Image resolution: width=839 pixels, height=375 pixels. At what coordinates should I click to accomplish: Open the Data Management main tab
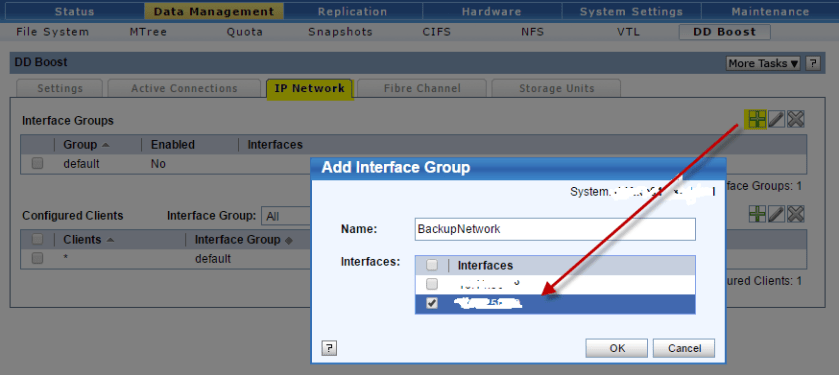pyautogui.click(x=213, y=11)
